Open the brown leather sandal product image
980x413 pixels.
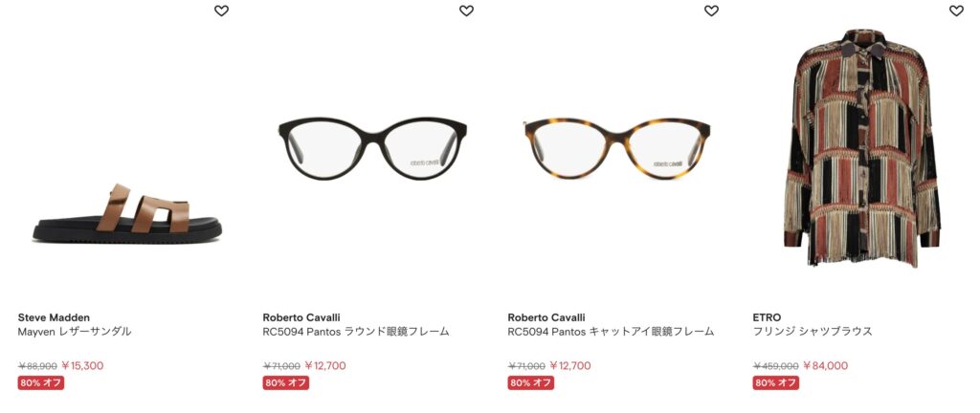[x=127, y=213]
